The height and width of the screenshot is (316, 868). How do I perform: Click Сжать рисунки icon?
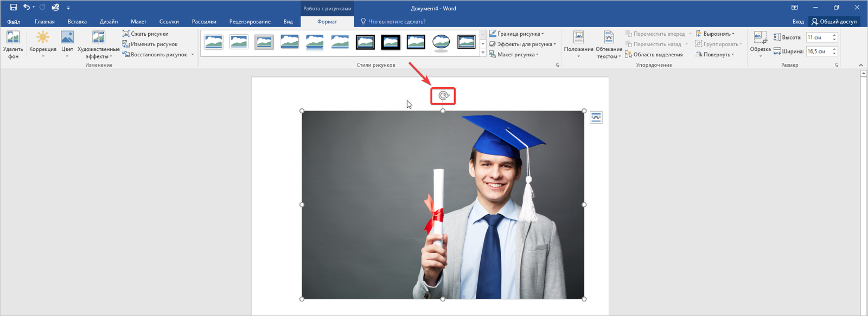[126, 34]
